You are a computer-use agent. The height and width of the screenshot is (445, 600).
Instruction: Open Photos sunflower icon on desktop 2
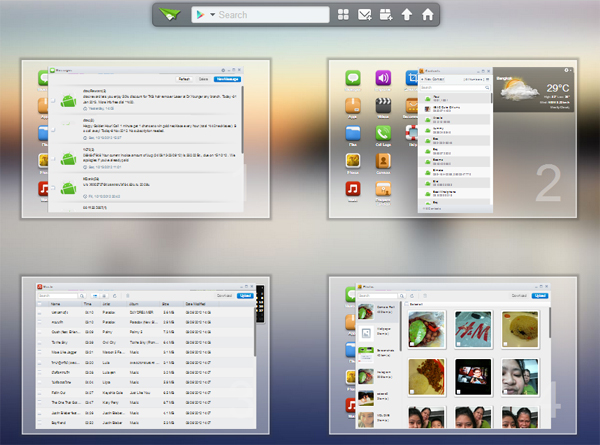(353, 161)
